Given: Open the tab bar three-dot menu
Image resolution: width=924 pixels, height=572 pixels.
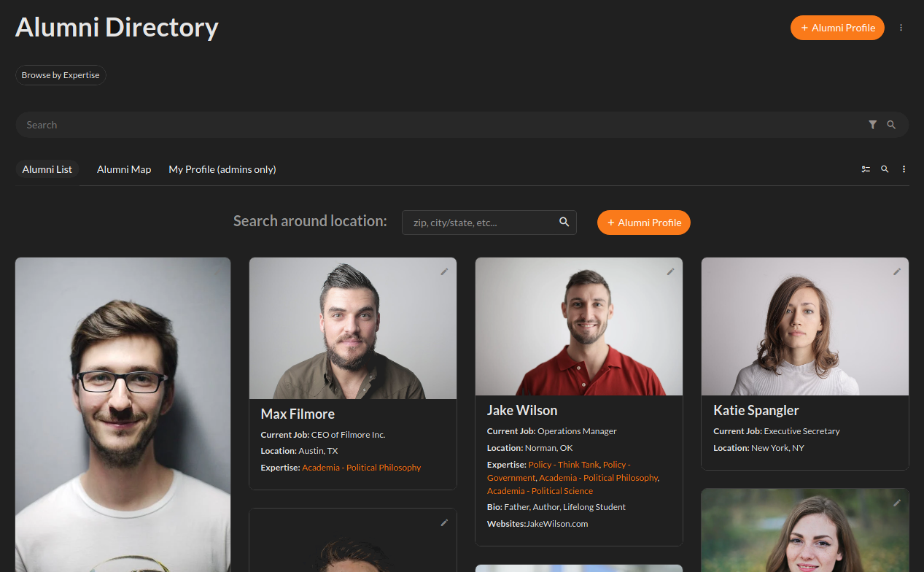Looking at the screenshot, I should [904, 169].
